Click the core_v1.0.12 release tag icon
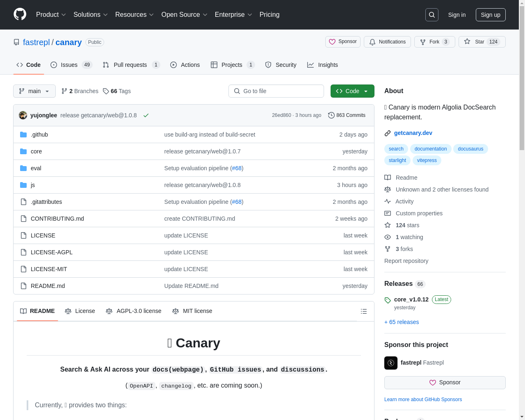Image resolution: width=525 pixels, height=420 pixels. [x=388, y=300]
